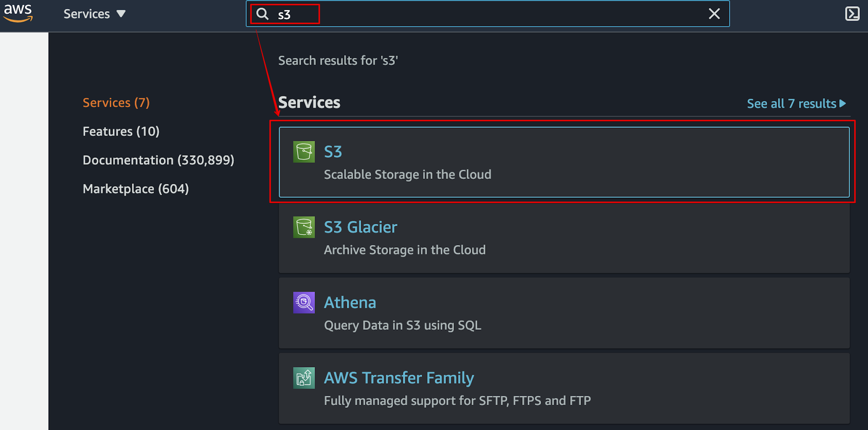The width and height of the screenshot is (868, 430).
Task: Open See all 7 results link
Action: [796, 103]
